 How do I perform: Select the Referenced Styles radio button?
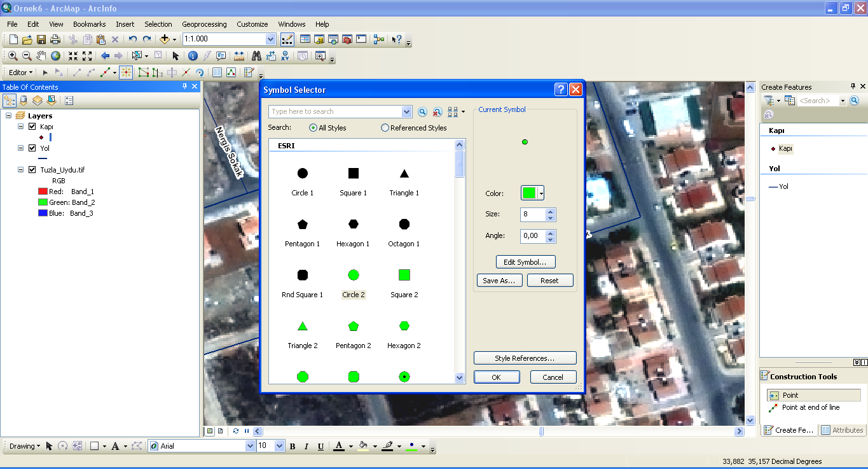pyautogui.click(x=385, y=128)
